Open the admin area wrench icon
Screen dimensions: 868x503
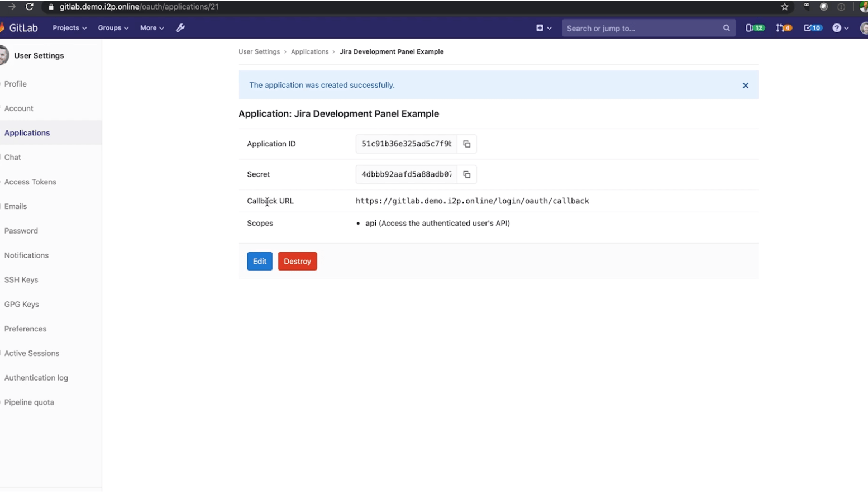point(180,28)
